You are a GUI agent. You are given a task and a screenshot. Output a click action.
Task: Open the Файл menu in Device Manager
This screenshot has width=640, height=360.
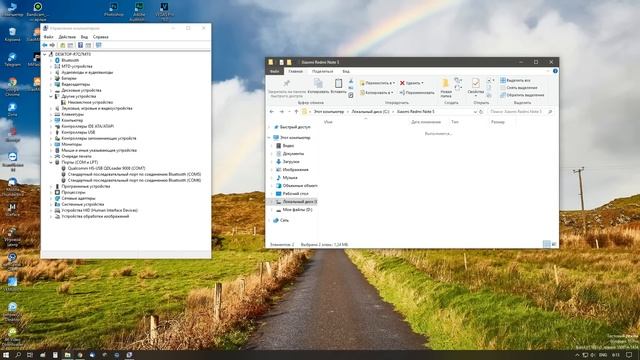click(49, 37)
